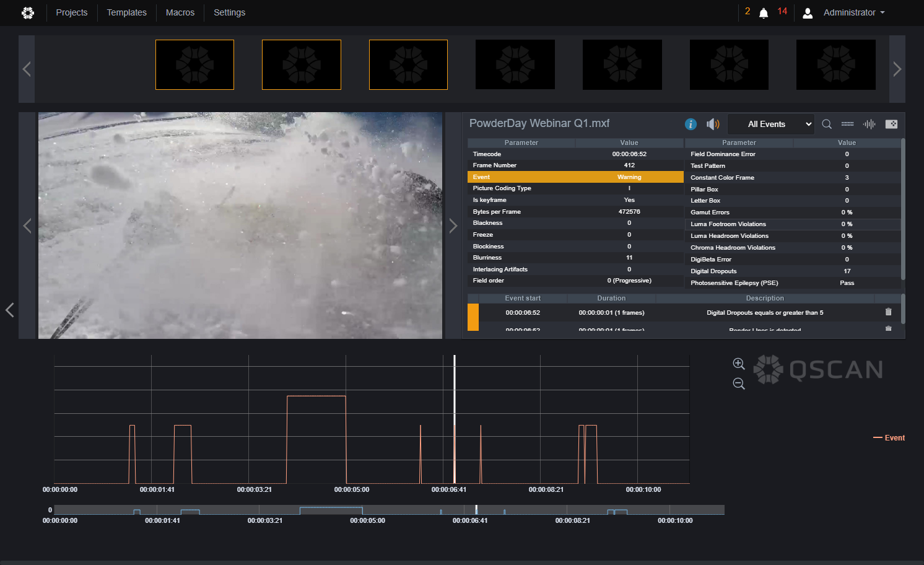This screenshot has width=924, height=565.
Task: Click the Photosensitive Epilepsy (PSE) row
Action: point(793,283)
